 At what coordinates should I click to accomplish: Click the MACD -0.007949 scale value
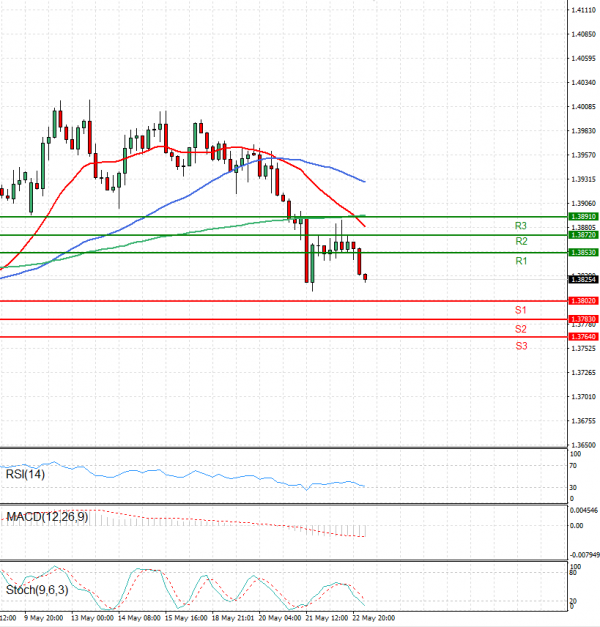click(x=584, y=555)
